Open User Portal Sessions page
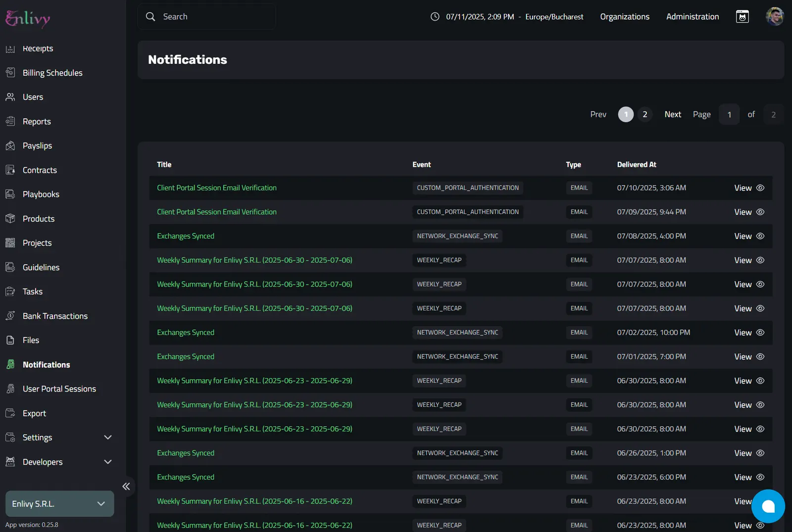Screen dimensions: 792x532 [59, 388]
